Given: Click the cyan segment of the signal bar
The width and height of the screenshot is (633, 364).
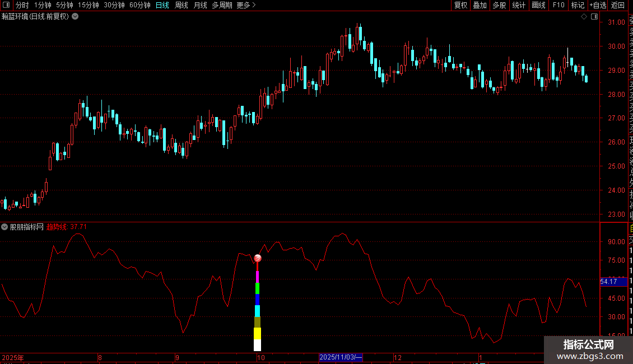Looking at the screenshot, I should 258,311.
